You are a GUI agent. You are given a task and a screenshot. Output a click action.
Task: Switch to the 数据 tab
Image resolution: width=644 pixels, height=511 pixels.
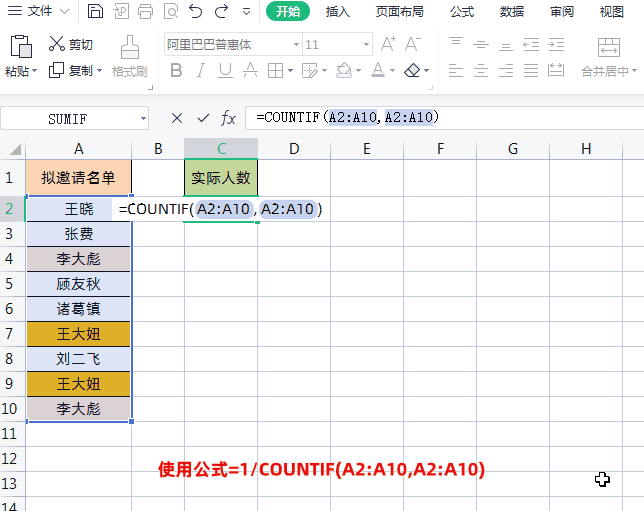click(x=512, y=12)
